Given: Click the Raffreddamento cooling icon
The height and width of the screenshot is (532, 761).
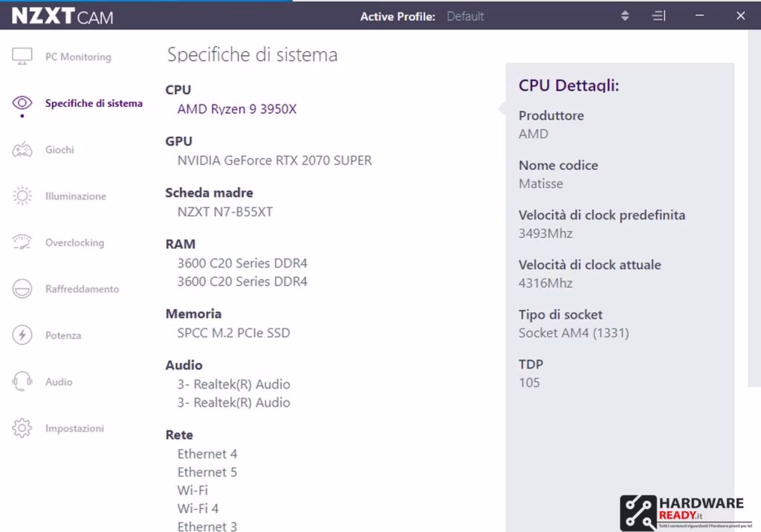Looking at the screenshot, I should click(x=22, y=289).
